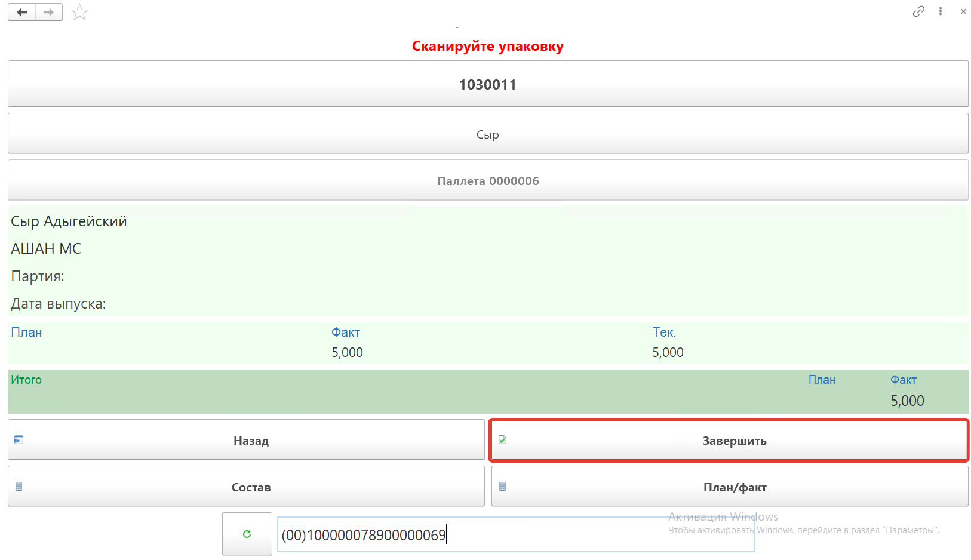Click the Паллета 0000006 button
Screen dimensions: 971x560
point(487,180)
